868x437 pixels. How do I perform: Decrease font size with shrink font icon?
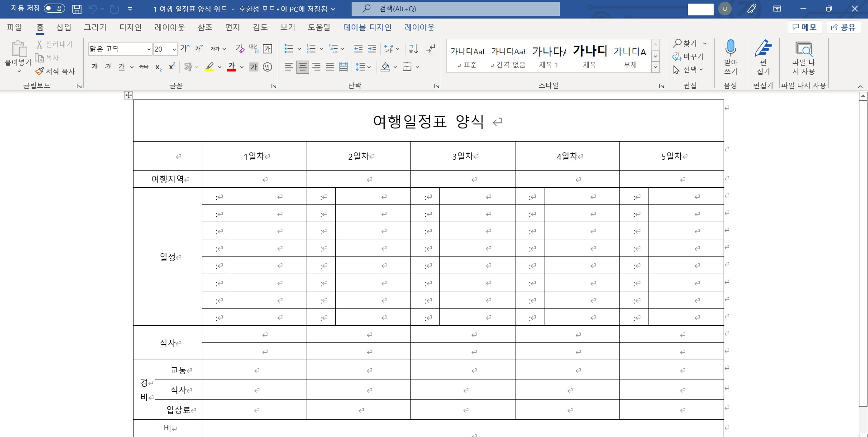[199, 48]
